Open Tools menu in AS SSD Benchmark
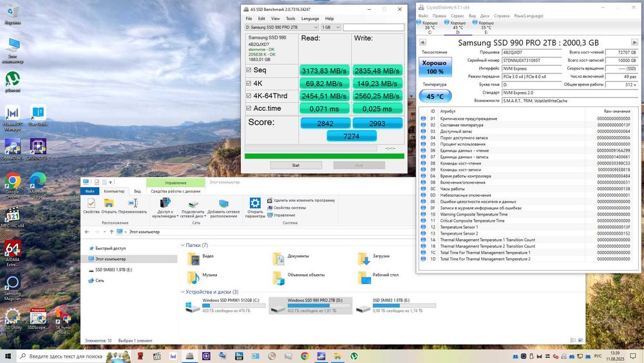This screenshot has height=363, width=644. coord(290,19)
